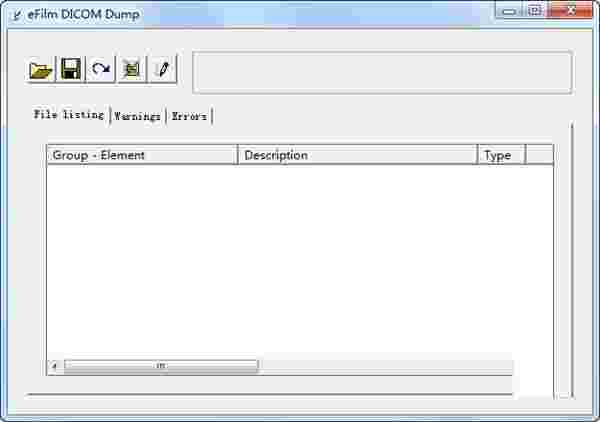Minimize the eFilm DICOM Dump window
The width and height of the screenshot is (600, 422).
click(x=509, y=11)
